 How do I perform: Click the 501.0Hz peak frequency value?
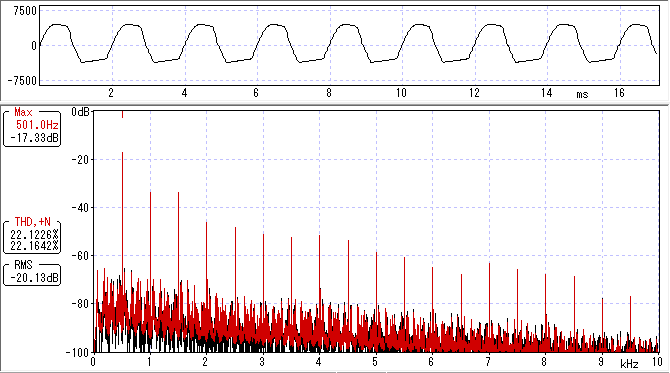coord(37,125)
